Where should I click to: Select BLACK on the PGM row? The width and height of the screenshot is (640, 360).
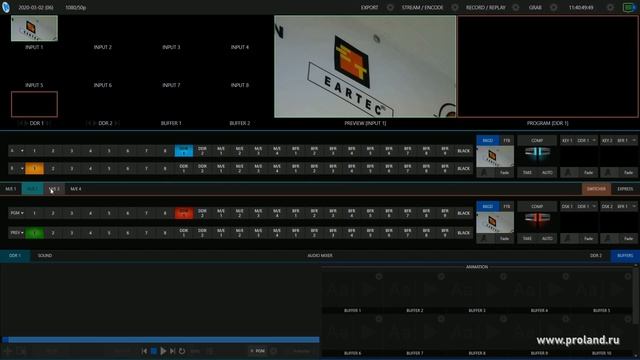pos(464,213)
